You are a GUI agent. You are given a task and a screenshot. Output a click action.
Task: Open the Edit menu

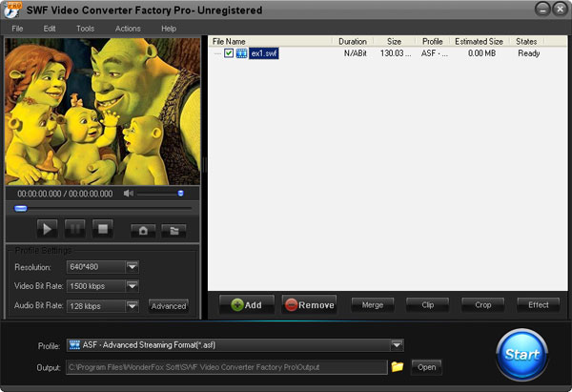pyautogui.click(x=50, y=29)
